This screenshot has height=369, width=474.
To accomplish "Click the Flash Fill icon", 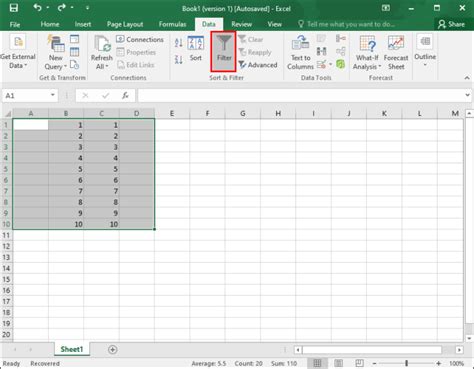I will click(x=321, y=39).
